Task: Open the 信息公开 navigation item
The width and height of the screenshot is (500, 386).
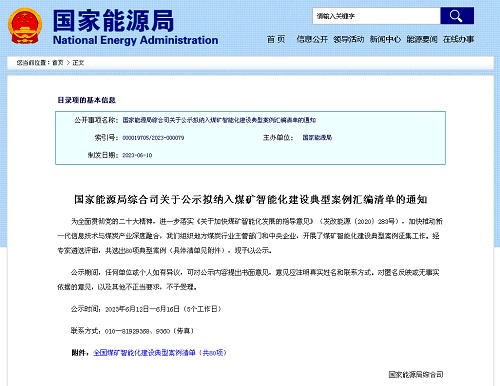Action: tap(312, 39)
